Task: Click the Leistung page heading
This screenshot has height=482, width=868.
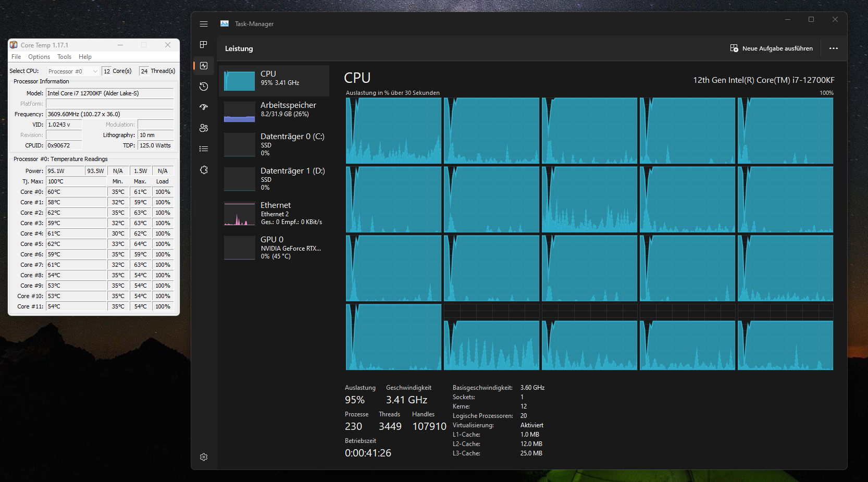Action: point(239,48)
